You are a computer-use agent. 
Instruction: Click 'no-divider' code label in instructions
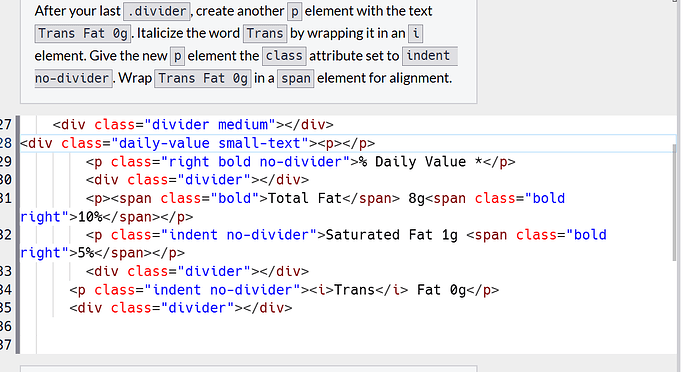click(x=73, y=78)
